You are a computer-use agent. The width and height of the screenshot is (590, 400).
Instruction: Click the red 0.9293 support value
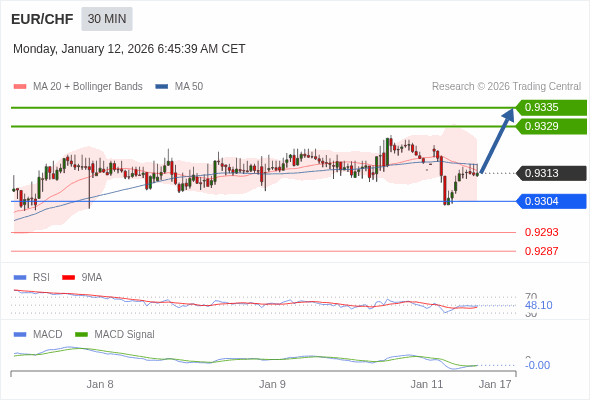point(541,232)
